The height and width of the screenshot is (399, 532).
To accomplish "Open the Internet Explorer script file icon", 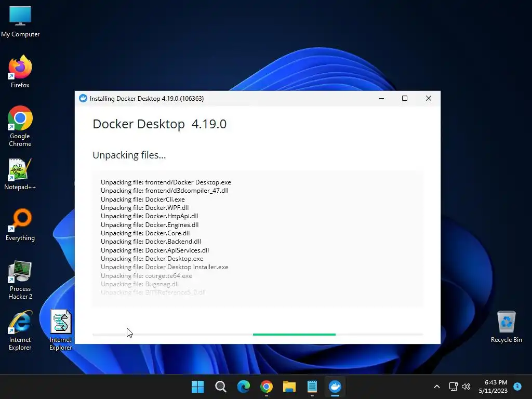I will [61, 330].
